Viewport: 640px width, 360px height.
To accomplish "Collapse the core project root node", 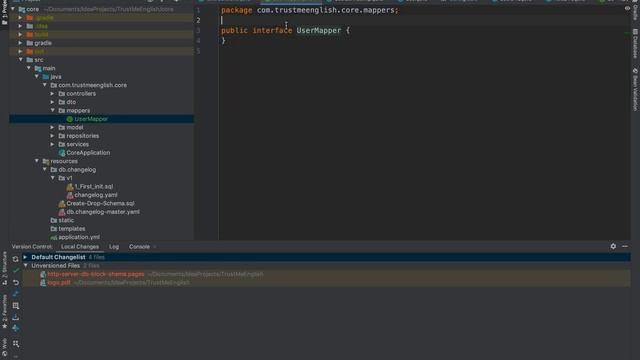I will tap(13, 9).
